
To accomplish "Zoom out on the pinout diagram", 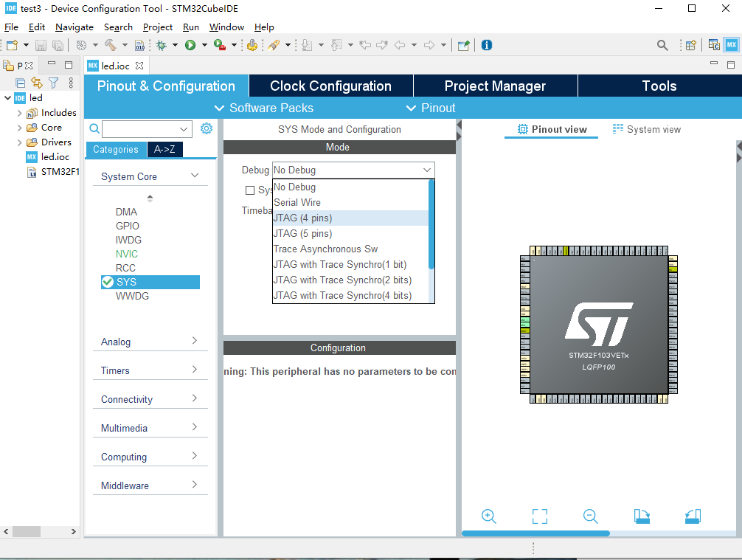I will click(590, 516).
